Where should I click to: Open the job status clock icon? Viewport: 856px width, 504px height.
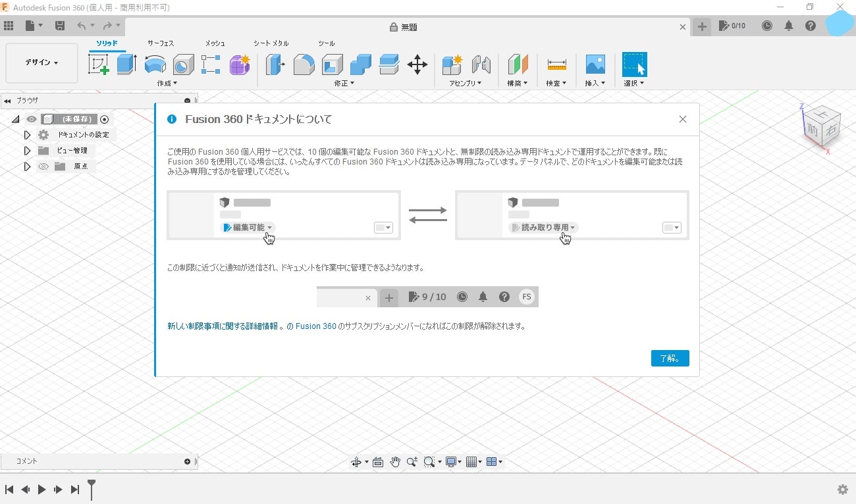(767, 26)
